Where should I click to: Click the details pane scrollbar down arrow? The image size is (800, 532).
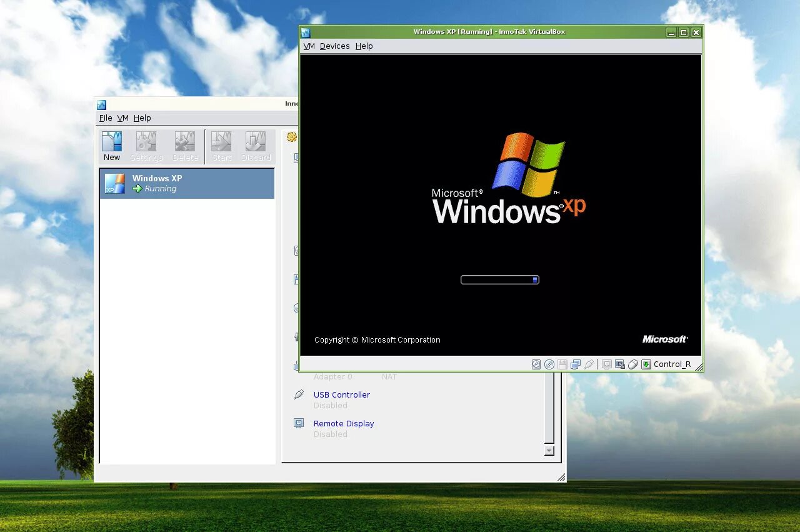pyautogui.click(x=549, y=451)
